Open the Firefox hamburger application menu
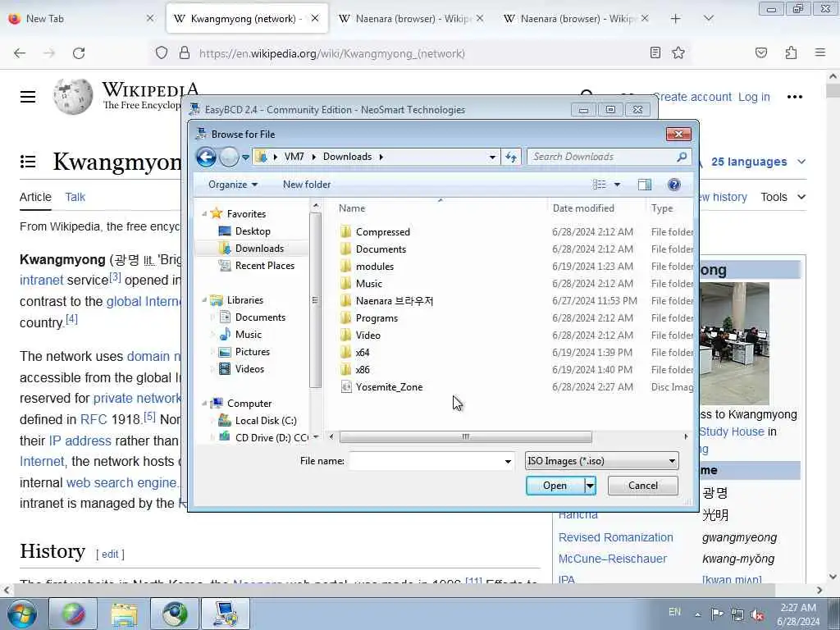This screenshot has height=630, width=840. pyautogui.click(x=819, y=52)
